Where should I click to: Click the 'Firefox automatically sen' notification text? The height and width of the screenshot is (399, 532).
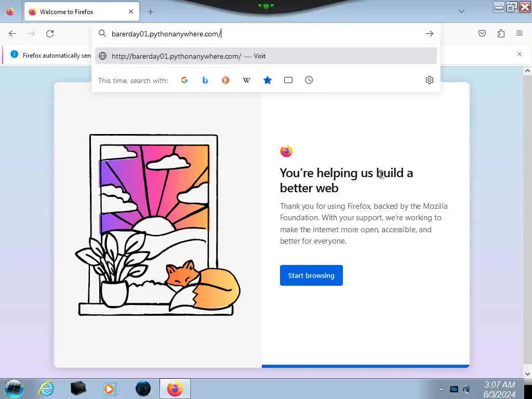point(57,55)
